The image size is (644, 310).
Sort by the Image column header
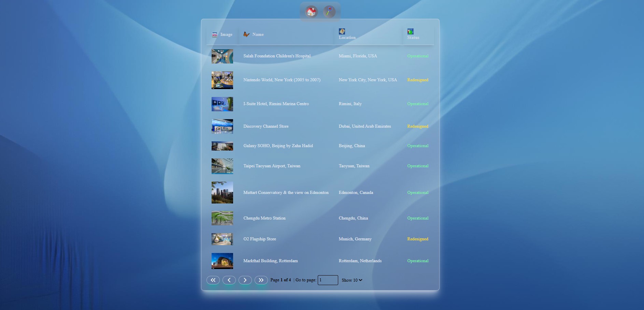click(x=222, y=34)
